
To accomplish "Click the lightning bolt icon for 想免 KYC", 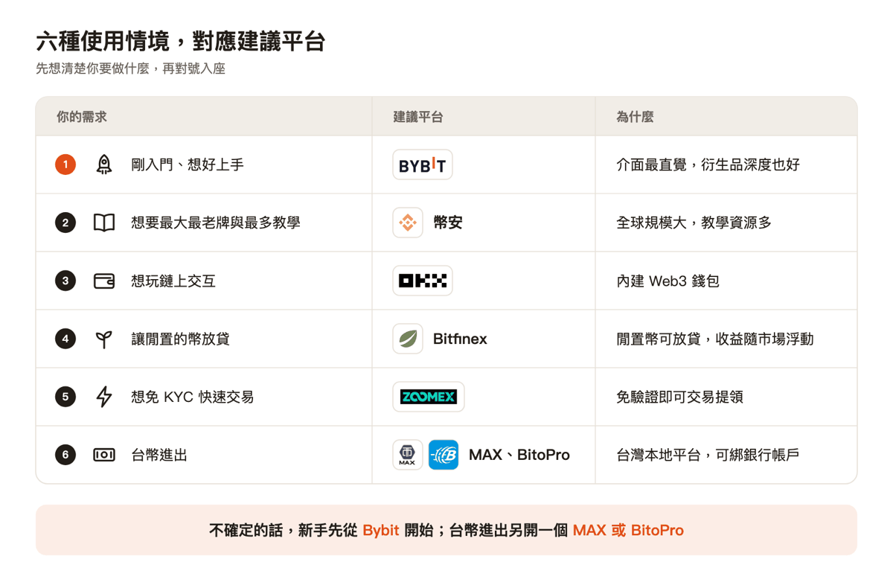I will (104, 397).
